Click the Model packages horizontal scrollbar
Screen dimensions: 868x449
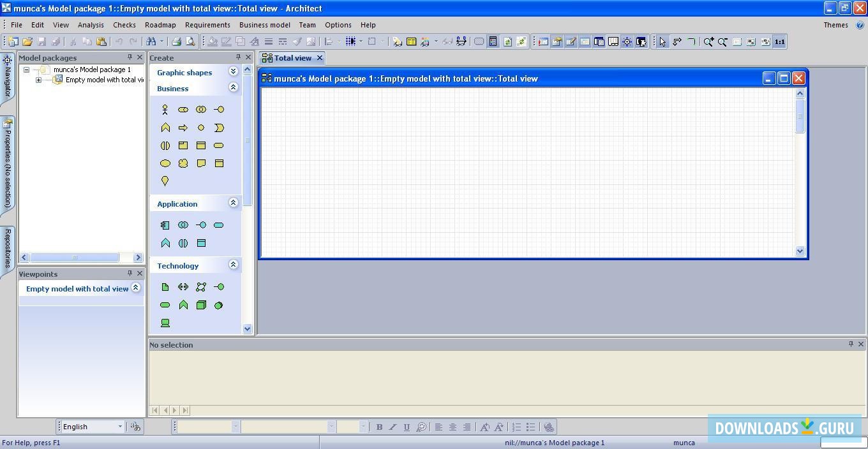click(x=75, y=258)
